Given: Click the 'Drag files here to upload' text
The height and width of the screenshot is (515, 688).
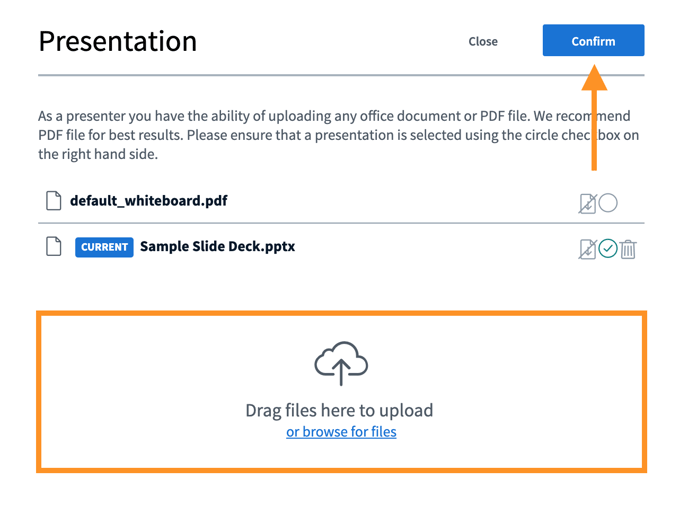Looking at the screenshot, I should (x=339, y=410).
